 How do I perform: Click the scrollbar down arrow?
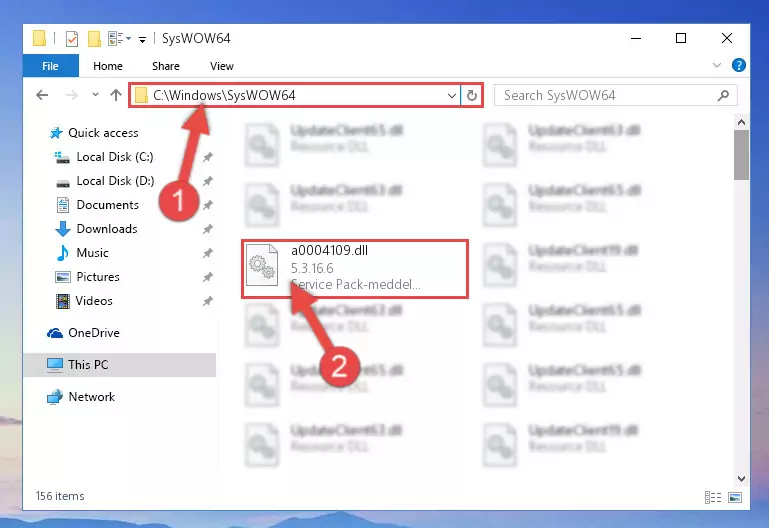[741, 478]
